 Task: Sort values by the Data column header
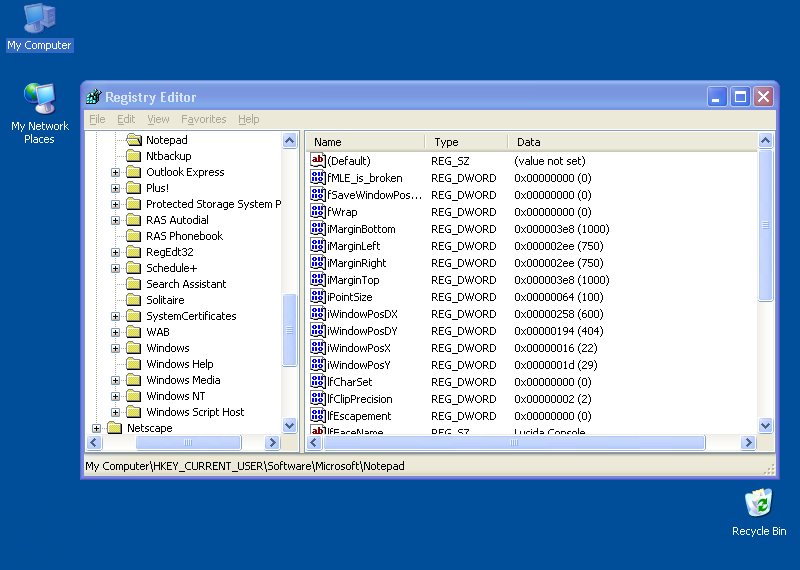633,142
